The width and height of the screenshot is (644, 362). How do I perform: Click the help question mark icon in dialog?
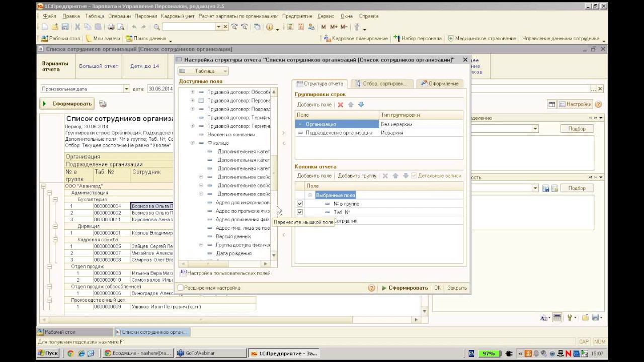[x=371, y=288]
